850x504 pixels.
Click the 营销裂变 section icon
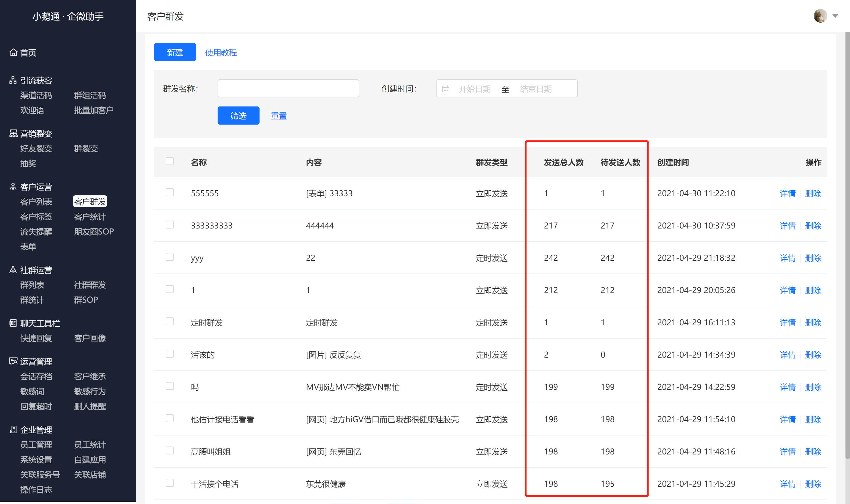point(13,133)
